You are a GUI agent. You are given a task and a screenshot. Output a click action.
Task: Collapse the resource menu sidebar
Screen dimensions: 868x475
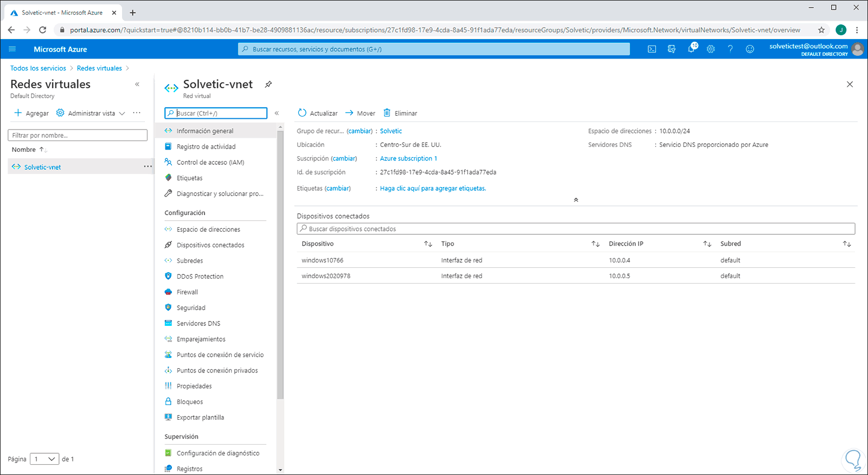[277, 113]
